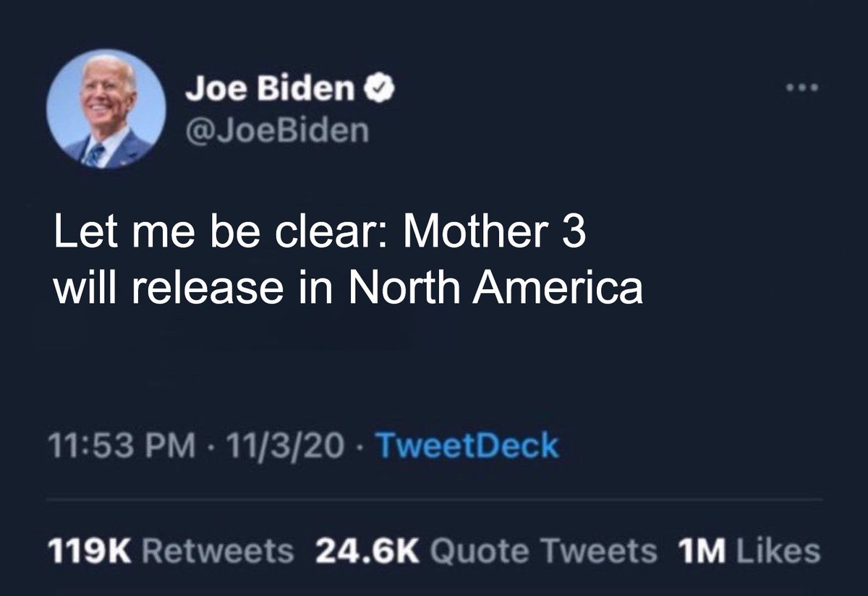This screenshot has height=596, width=868.
Task: Click the verified checkmark badge
Action: (x=381, y=90)
